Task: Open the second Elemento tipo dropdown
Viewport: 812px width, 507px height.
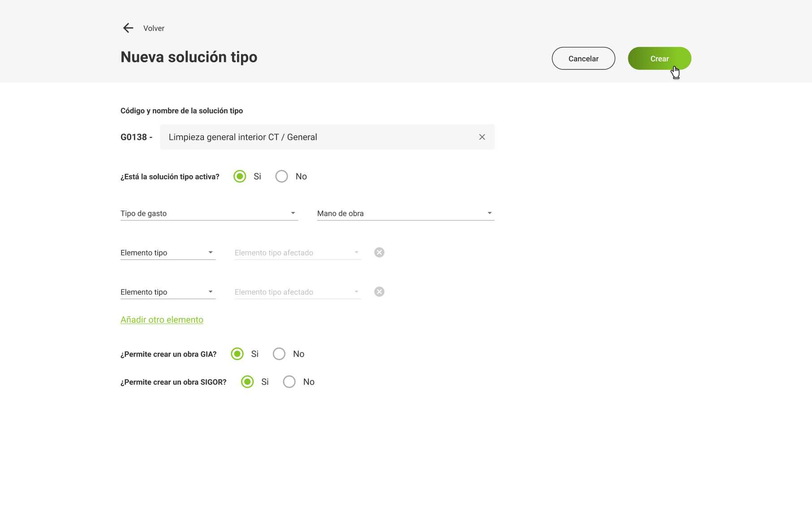Action: (168, 292)
